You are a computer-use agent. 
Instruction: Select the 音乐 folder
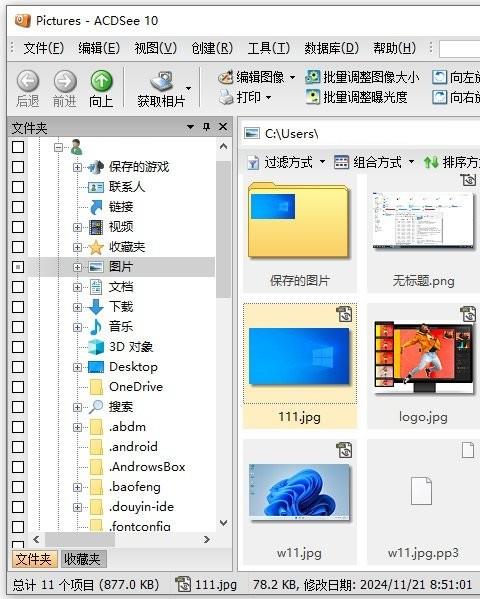121,327
